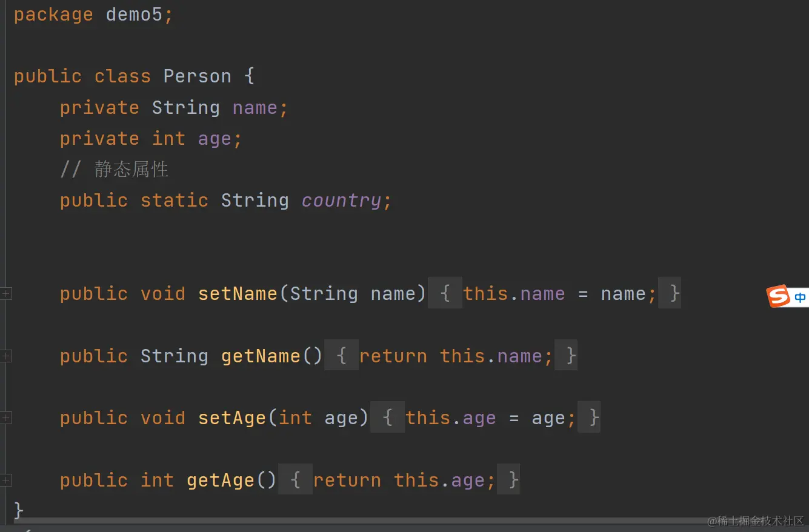This screenshot has height=532, width=809.
Task: Click the Person class name
Action: point(197,76)
